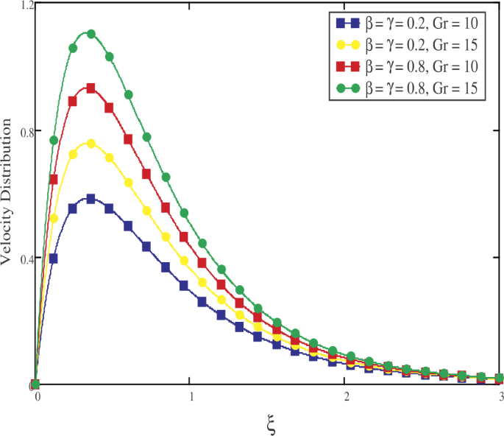Click the x-axis tick label "2"

347,397
